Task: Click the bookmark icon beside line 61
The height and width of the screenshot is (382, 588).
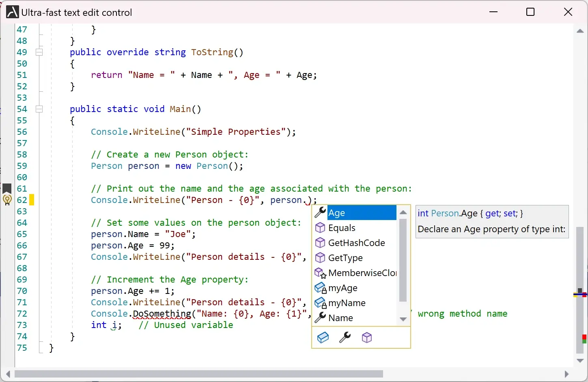Action: [6, 188]
